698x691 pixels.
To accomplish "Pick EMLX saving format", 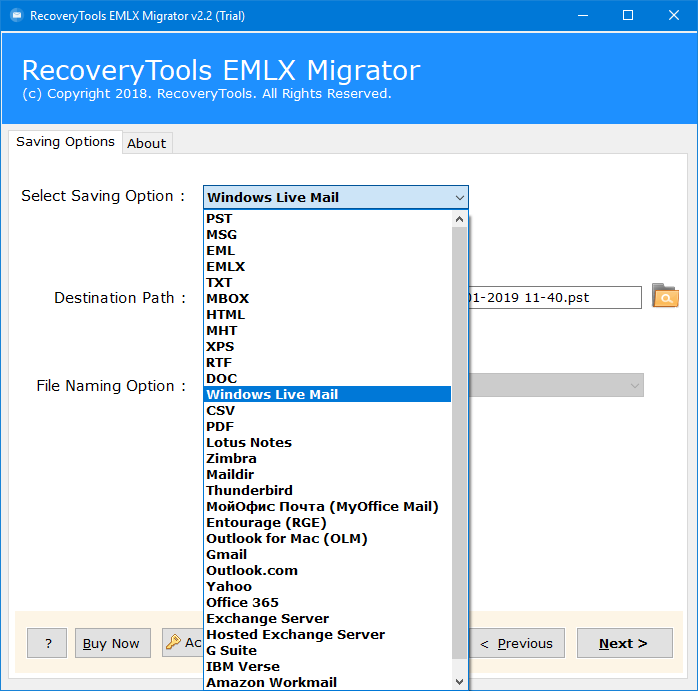I will [327, 267].
